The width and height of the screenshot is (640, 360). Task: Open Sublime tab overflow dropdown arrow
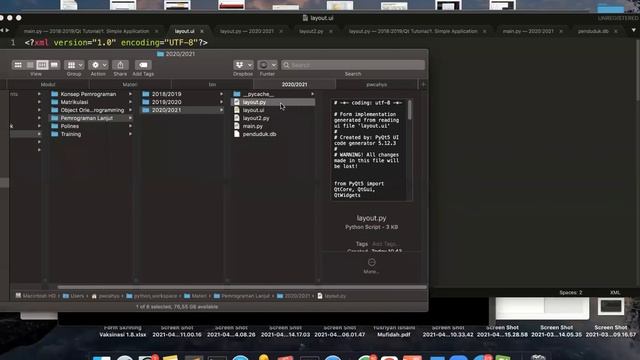tap(634, 31)
